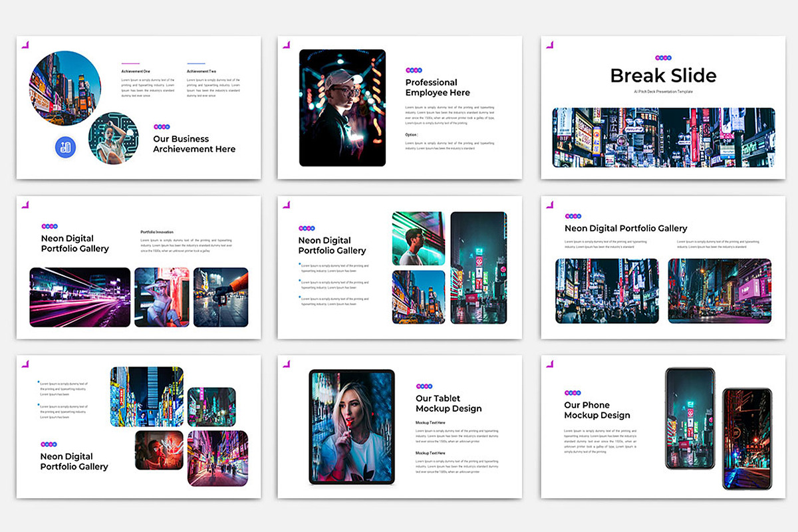
Task: Click the 'Achievement Two' heading
Action: [x=201, y=71]
